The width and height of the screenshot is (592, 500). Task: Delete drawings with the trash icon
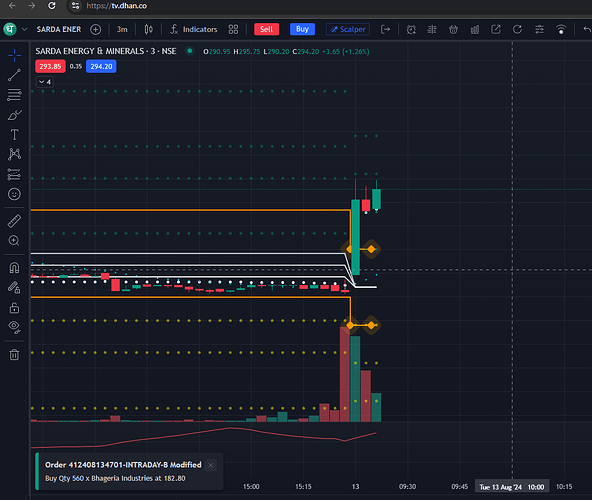point(14,355)
